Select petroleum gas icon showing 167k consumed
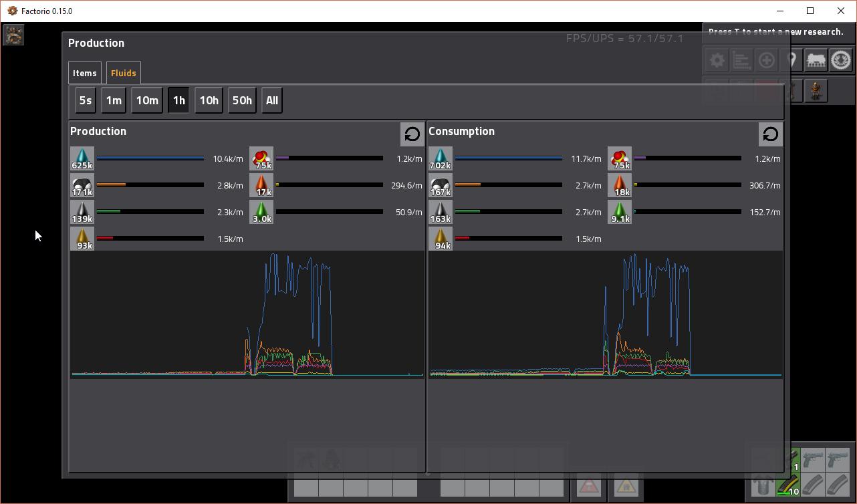The height and width of the screenshot is (504, 857). 441,185
